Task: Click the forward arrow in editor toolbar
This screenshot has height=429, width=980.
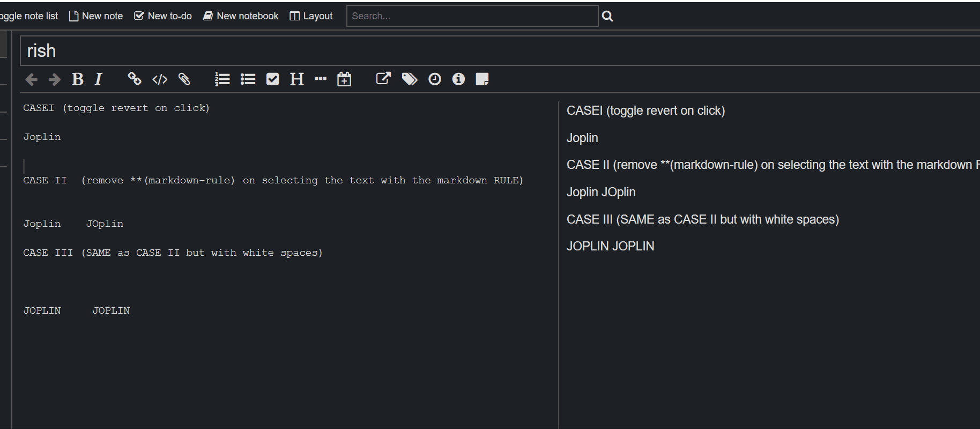Action: coord(54,79)
